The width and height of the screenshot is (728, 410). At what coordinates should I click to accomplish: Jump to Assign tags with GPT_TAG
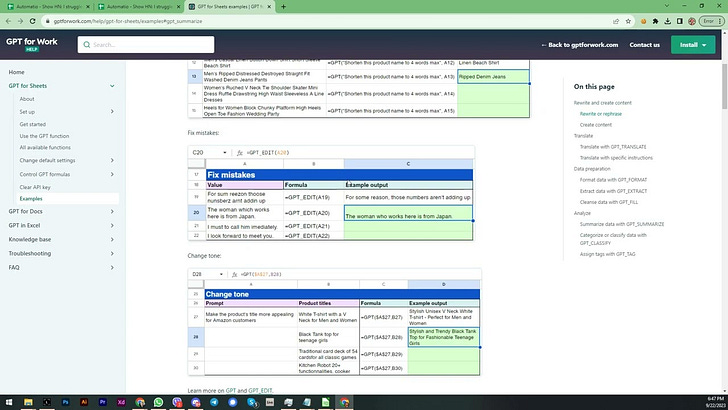tap(607, 254)
